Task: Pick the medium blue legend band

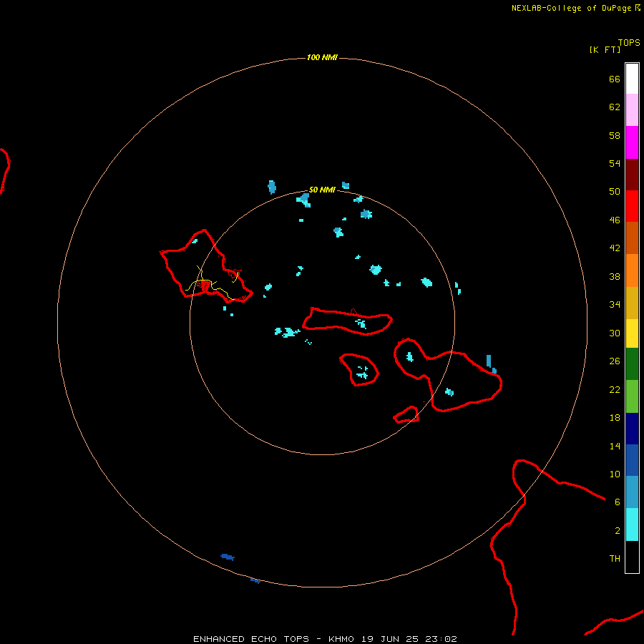Action: 632,460
